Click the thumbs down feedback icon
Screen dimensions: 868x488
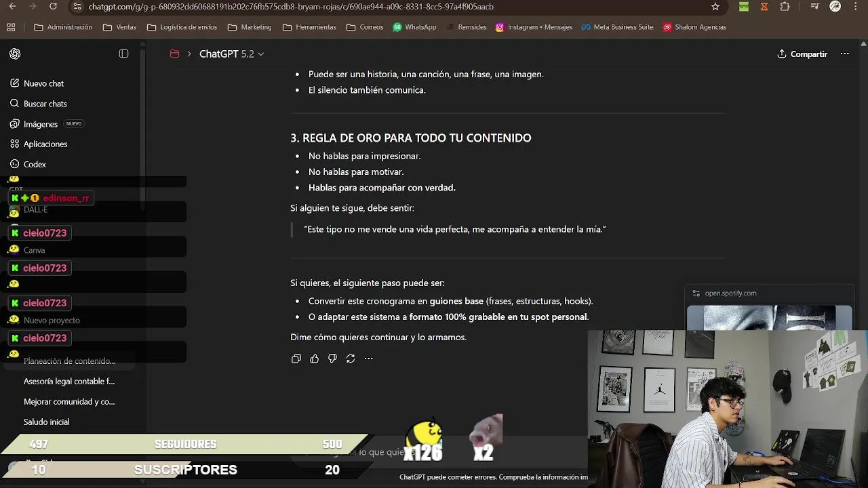point(332,359)
